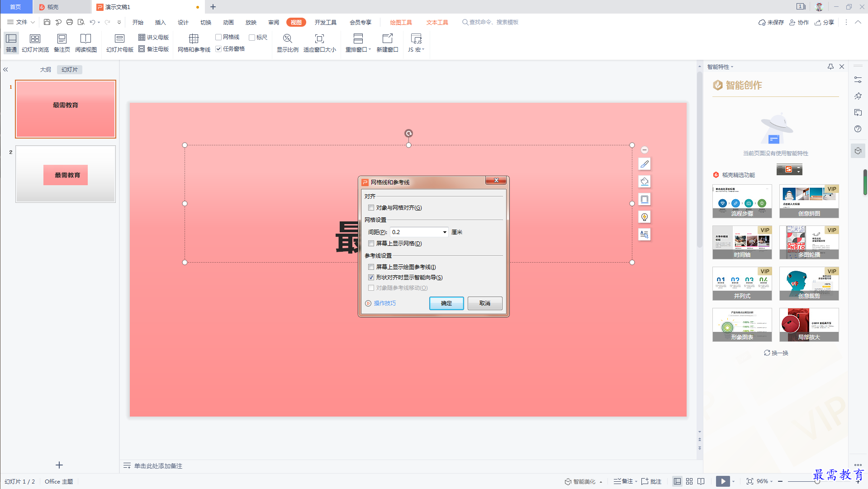Select slide 2 thumbnail

point(66,174)
